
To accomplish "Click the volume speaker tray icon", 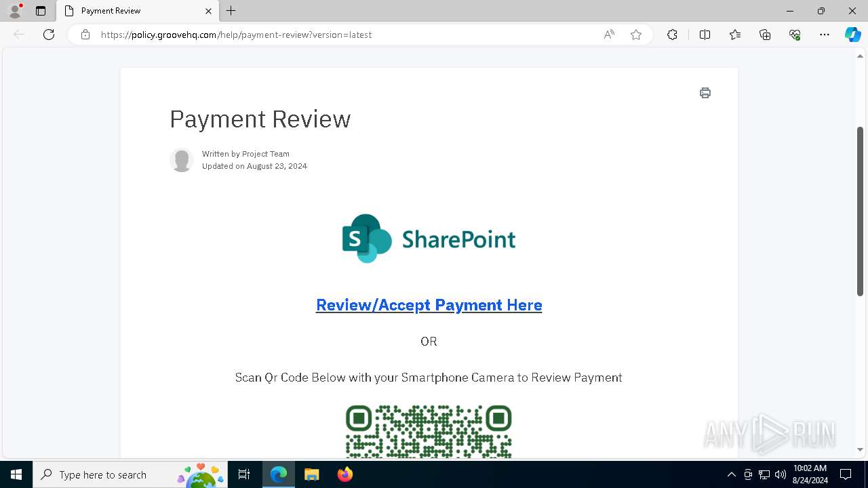I will (x=781, y=474).
